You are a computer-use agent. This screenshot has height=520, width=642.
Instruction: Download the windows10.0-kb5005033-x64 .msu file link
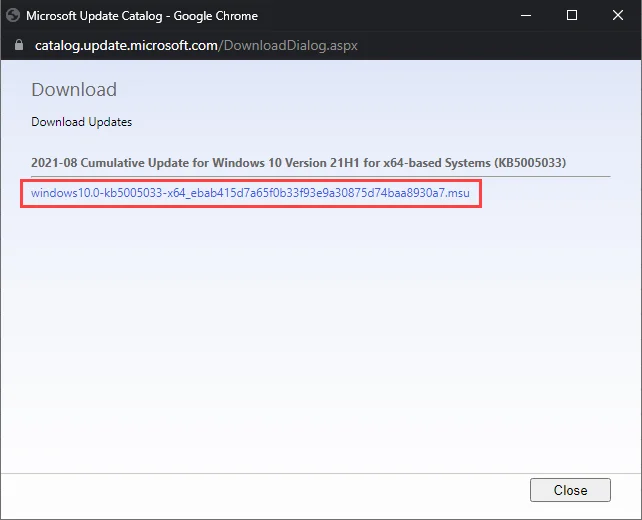click(x=250, y=193)
